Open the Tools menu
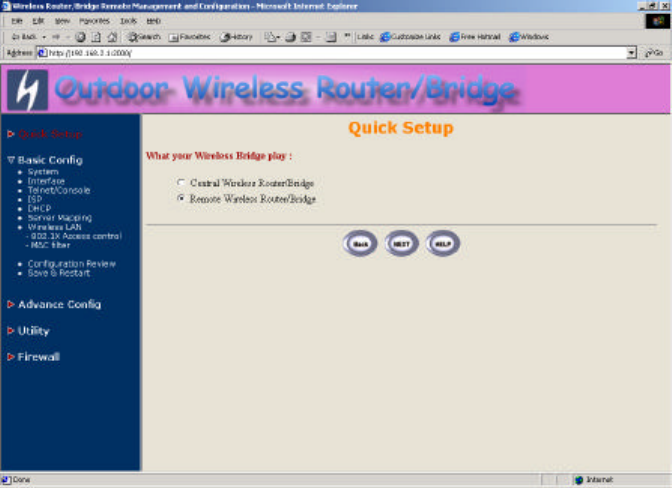This screenshot has height=488, width=672. pos(128,21)
